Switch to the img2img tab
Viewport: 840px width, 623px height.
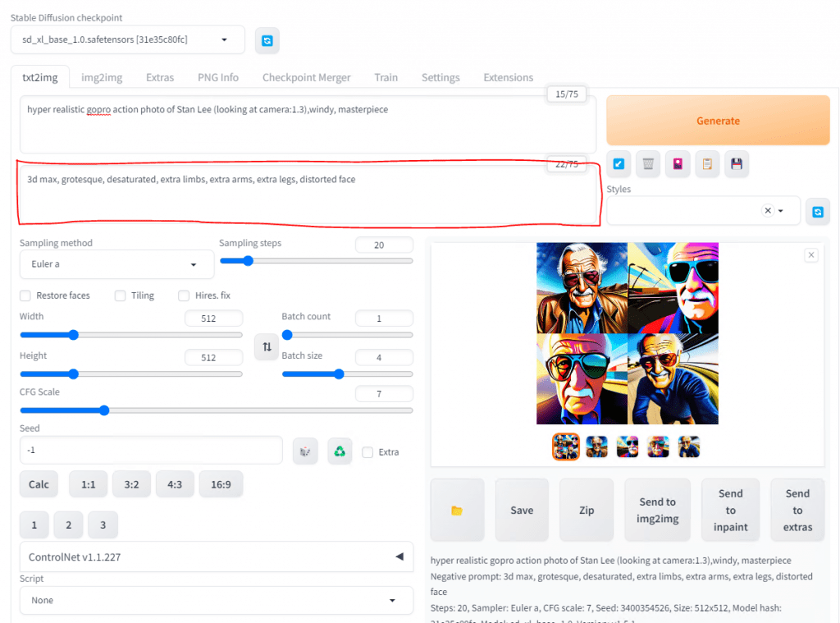pyautogui.click(x=102, y=78)
